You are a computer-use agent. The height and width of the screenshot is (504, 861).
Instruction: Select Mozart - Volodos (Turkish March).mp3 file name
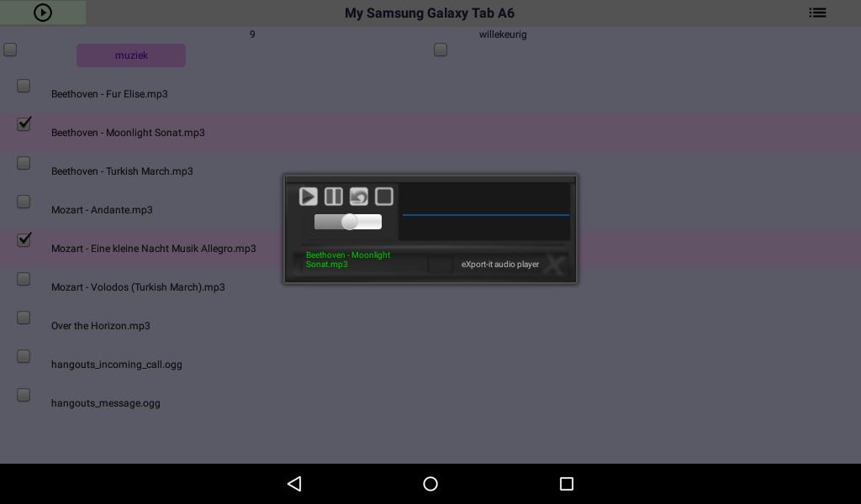tap(138, 286)
